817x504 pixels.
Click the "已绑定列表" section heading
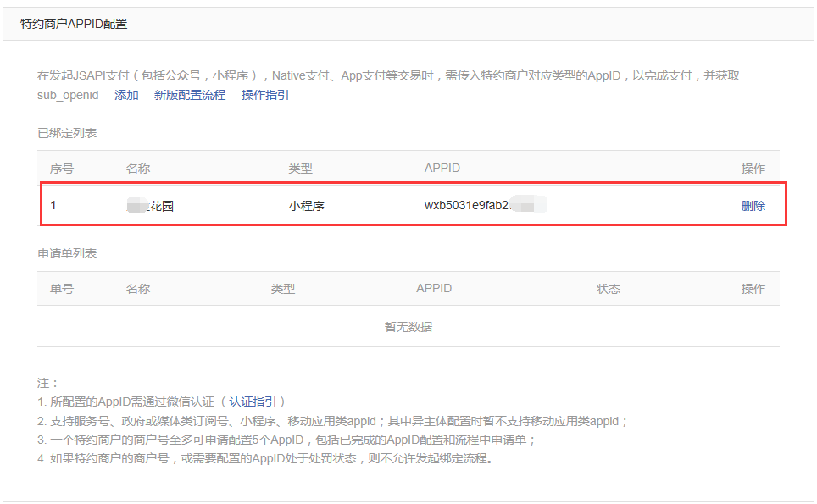67,133
